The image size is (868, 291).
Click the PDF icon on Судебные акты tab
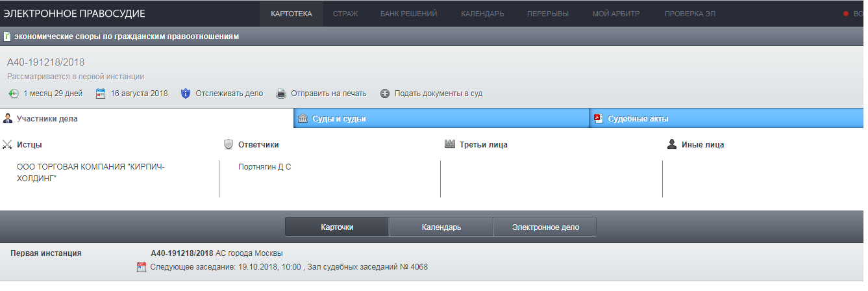pos(598,118)
